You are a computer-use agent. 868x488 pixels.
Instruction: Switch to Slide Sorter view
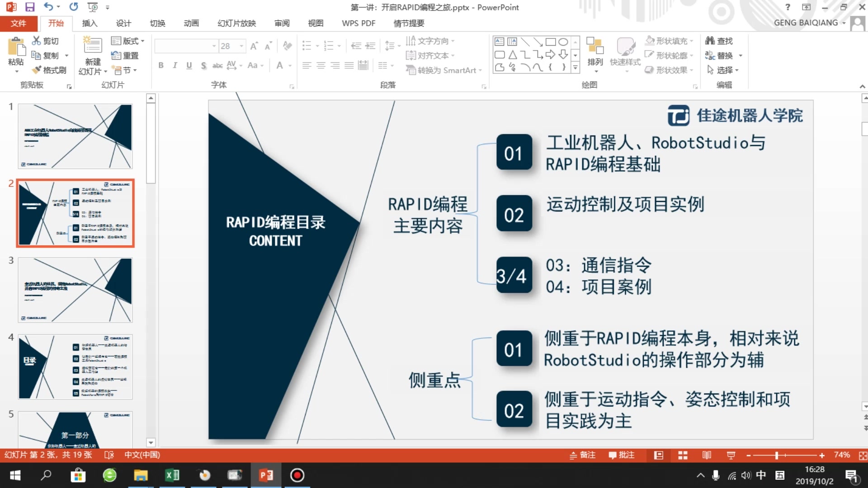point(683,455)
